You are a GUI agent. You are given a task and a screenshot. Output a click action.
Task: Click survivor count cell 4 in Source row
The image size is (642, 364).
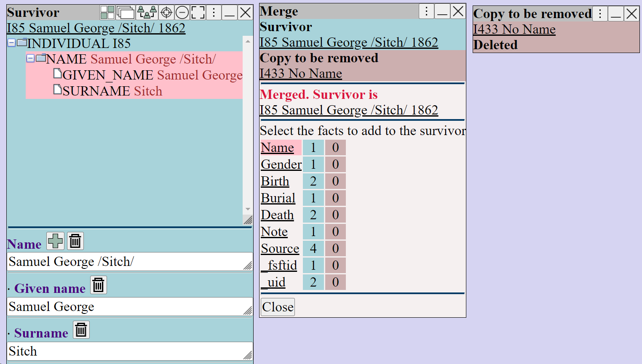pyautogui.click(x=313, y=249)
